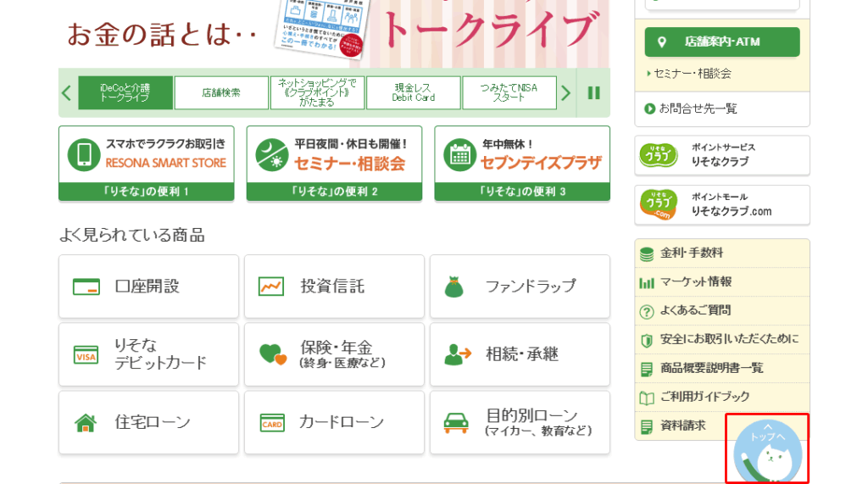Open 口座開設 product tile
This screenshot has width=868, height=484.
tap(149, 287)
